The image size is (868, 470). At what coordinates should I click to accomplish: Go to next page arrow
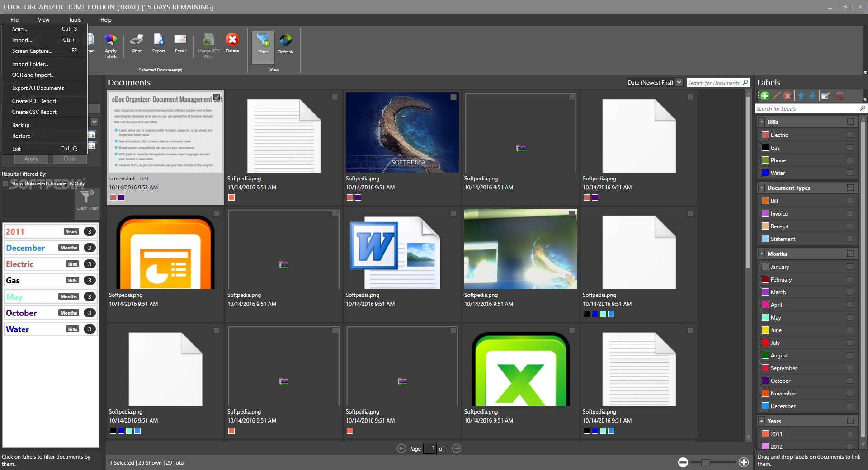pyautogui.click(x=457, y=448)
